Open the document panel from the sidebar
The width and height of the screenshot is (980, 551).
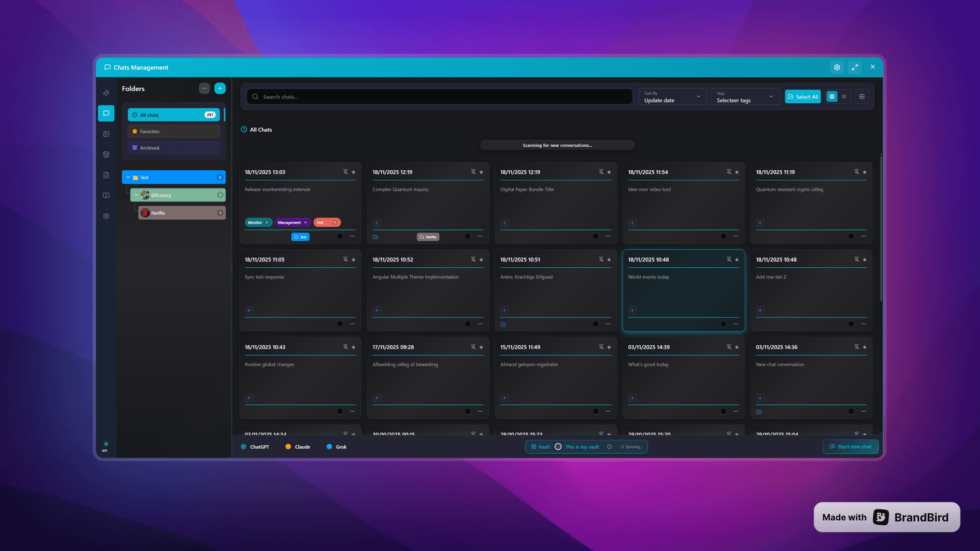[x=106, y=175]
